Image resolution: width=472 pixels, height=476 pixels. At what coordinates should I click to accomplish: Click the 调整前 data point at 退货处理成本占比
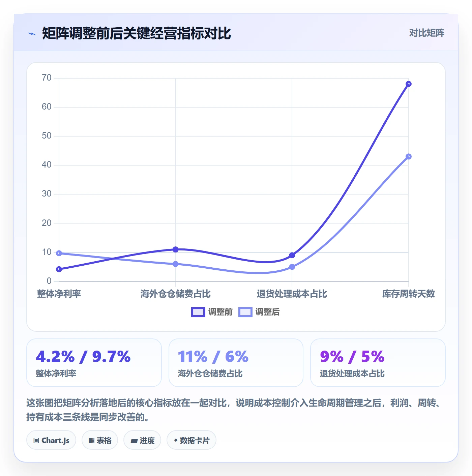tap(292, 255)
